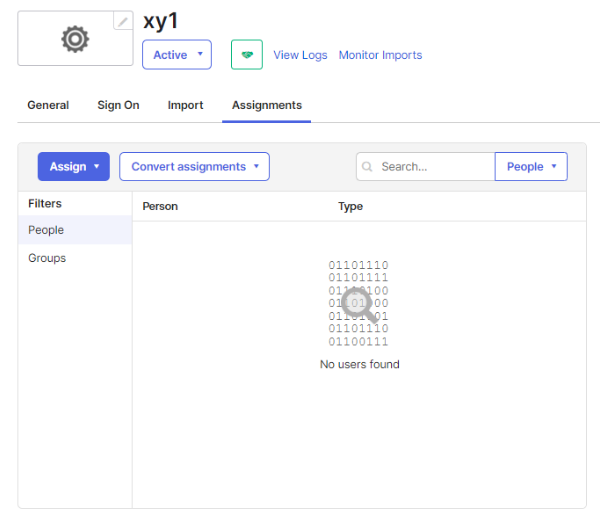
Task: Select the People filter in sidebar
Action: click(x=46, y=230)
